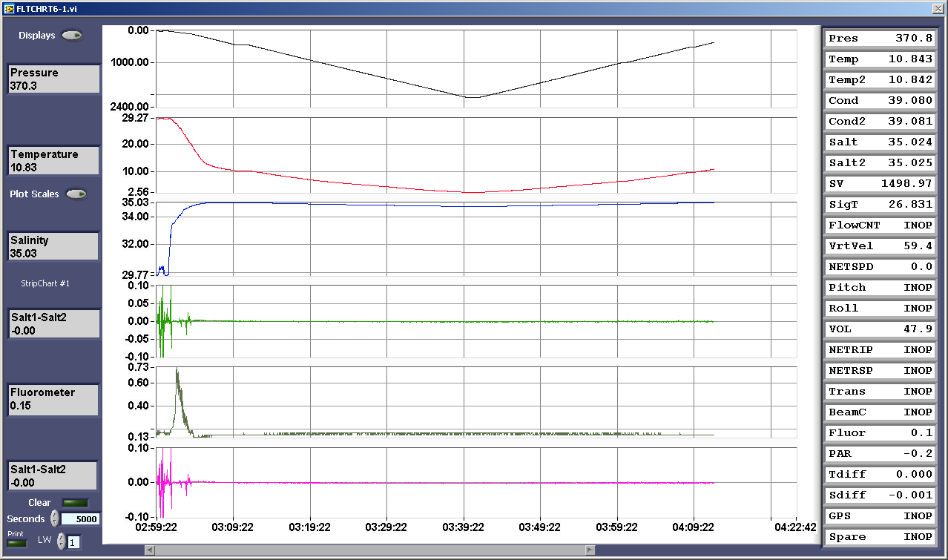This screenshot has height=560, width=948.
Task: Select the Spare INOP readout
Action: [880, 537]
